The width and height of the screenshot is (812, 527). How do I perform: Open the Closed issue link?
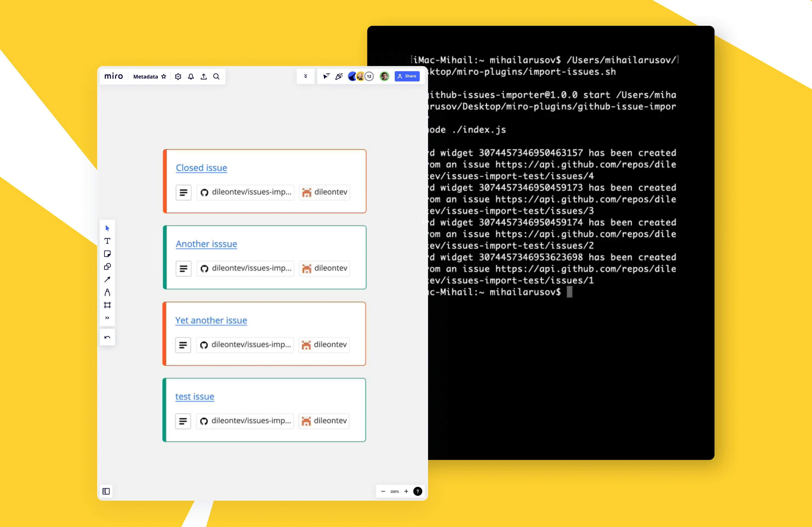coord(201,168)
